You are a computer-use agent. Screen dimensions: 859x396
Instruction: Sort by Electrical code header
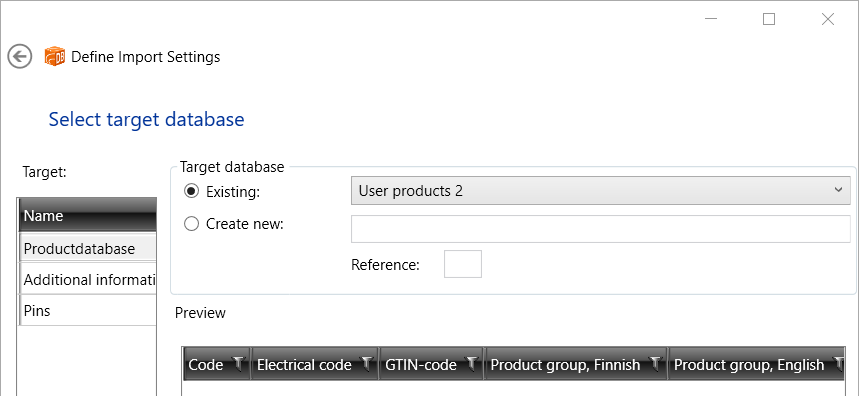pos(304,365)
